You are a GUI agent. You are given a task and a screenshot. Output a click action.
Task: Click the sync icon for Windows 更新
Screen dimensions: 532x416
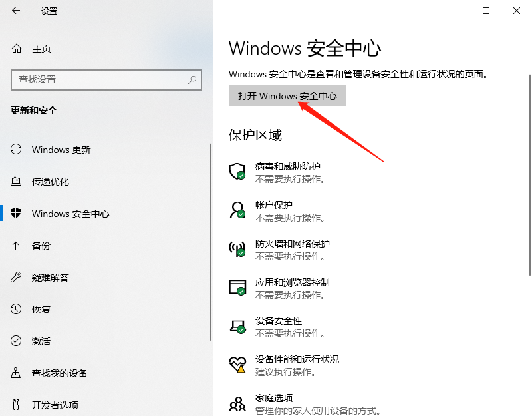(x=16, y=149)
